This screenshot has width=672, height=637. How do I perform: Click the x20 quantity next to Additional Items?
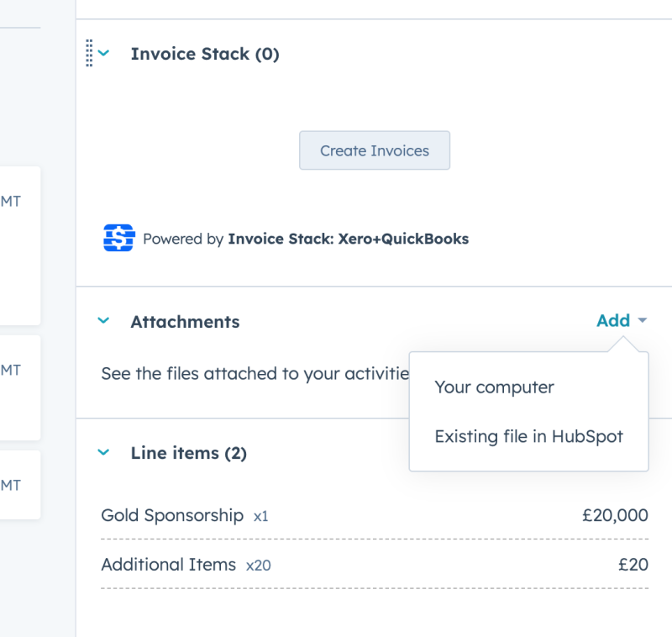click(258, 566)
